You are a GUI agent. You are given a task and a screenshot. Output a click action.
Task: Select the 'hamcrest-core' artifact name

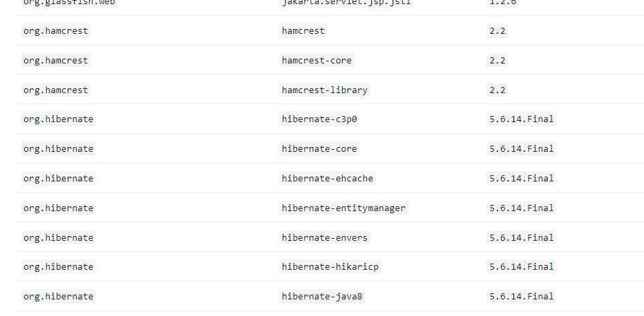click(316, 60)
